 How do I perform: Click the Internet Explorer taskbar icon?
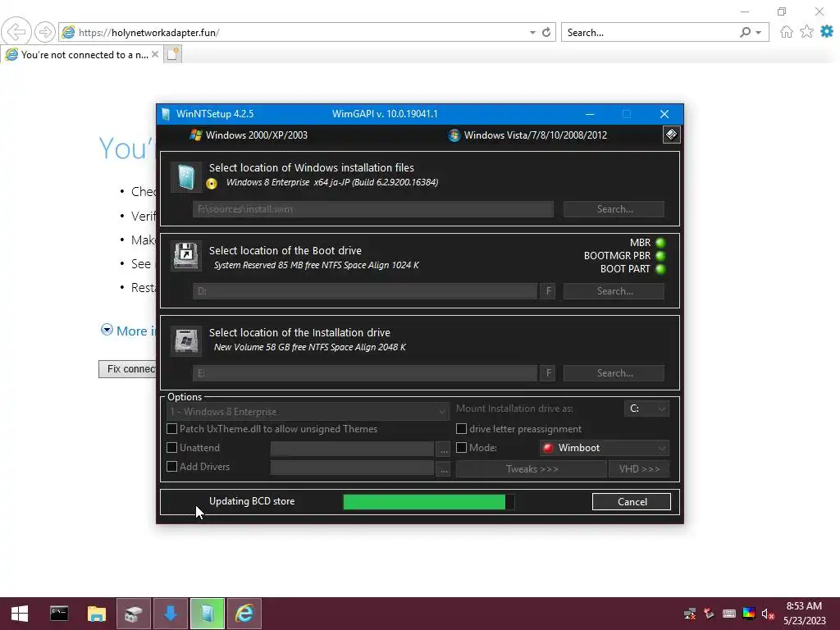tap(244, 614)
